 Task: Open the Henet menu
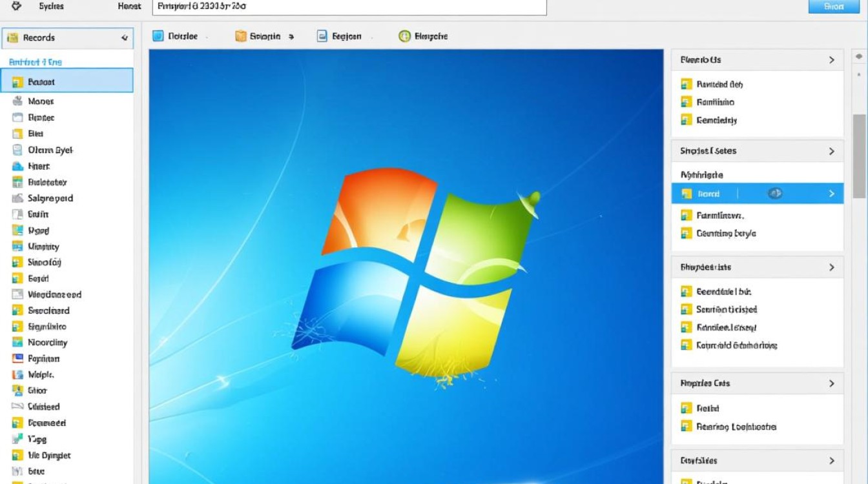(129, 6)
